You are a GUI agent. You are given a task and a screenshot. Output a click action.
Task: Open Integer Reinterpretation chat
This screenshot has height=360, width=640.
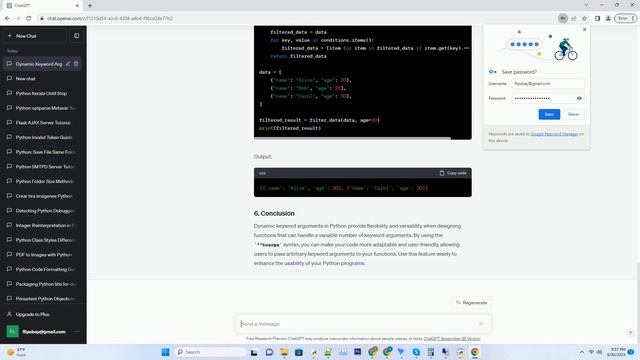42,225
